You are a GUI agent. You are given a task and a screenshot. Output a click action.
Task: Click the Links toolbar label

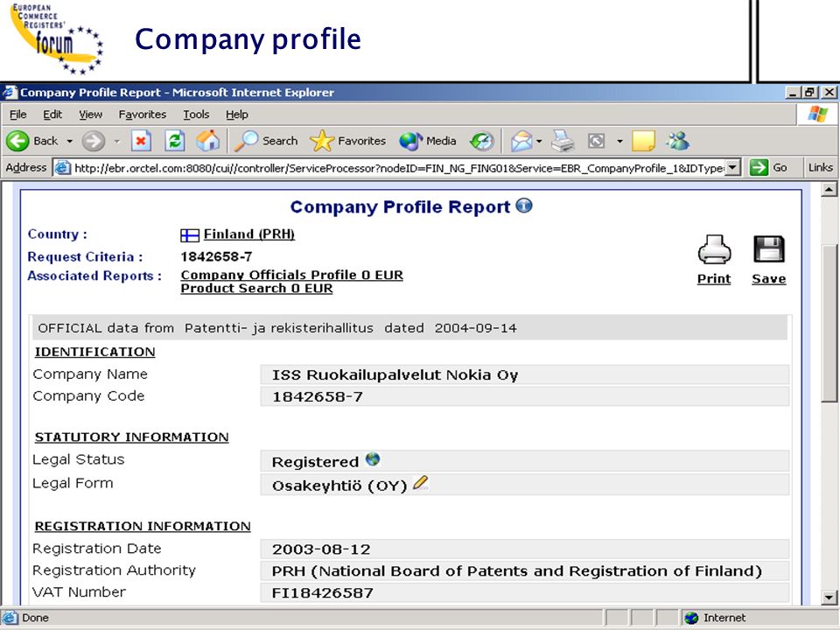point(820,168)
